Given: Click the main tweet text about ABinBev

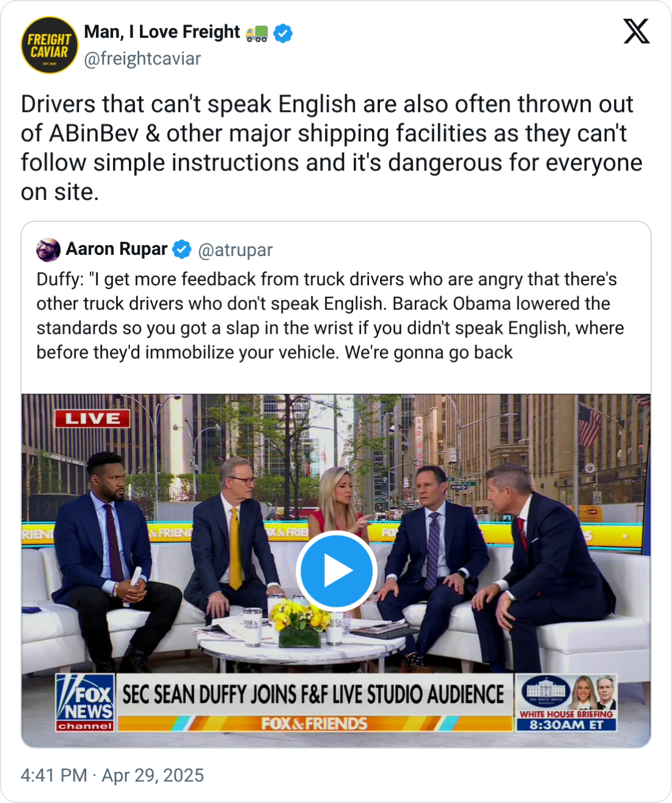Looking at the screenshot, I should (x=332, y=148).
